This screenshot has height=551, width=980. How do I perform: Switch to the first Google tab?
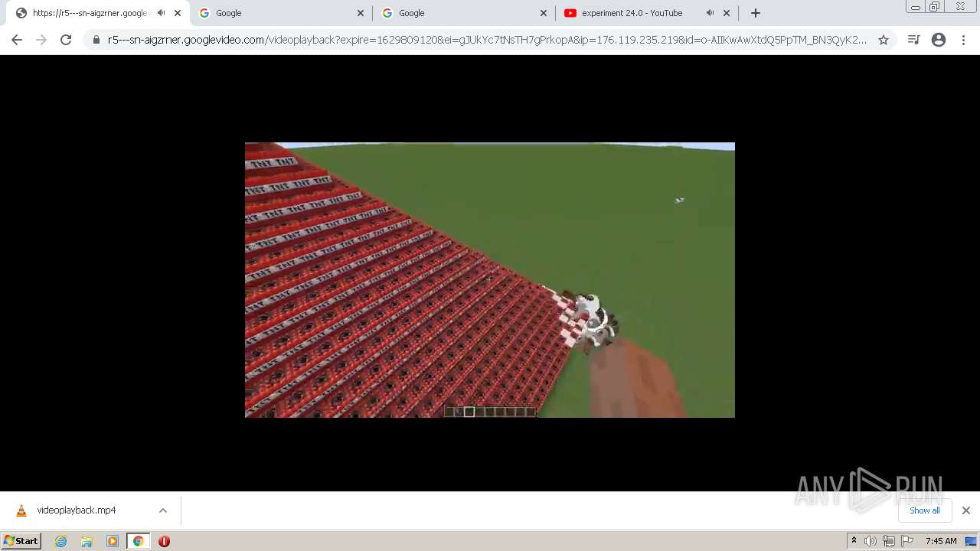pos(281,13)
